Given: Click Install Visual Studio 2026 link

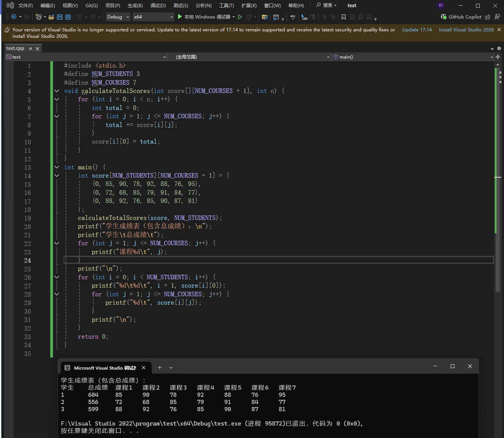Looking at the screenshot, I should point(466,30).
